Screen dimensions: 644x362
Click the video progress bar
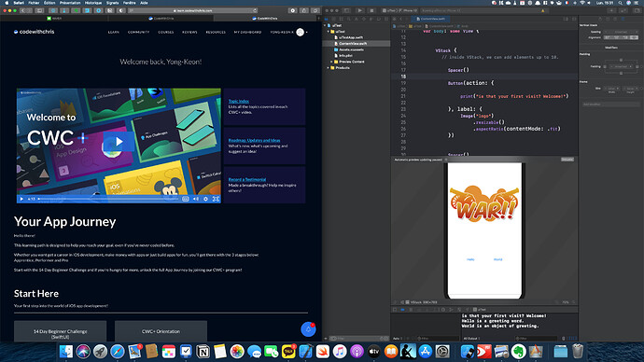108,199
